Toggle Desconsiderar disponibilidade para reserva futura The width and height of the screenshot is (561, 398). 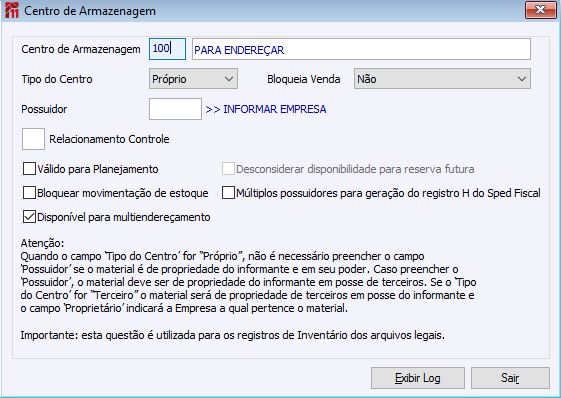point(228,169)
